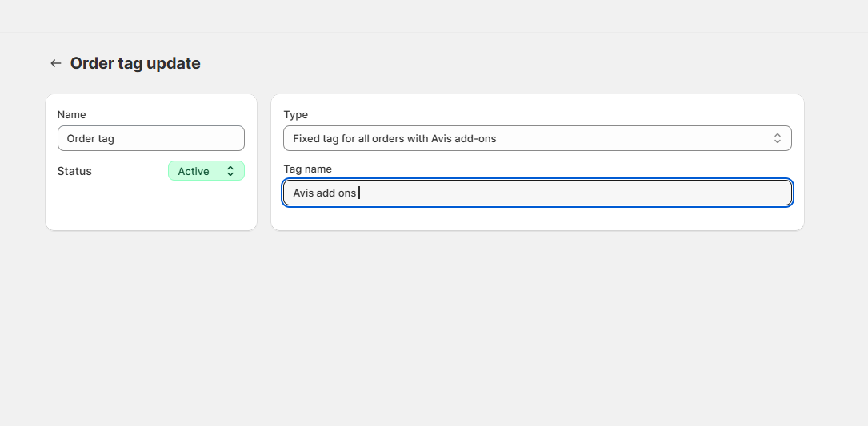Click the 'Order tag update' page heading
This screenshot has width=868, height=426.
click(x=135, y=63)
